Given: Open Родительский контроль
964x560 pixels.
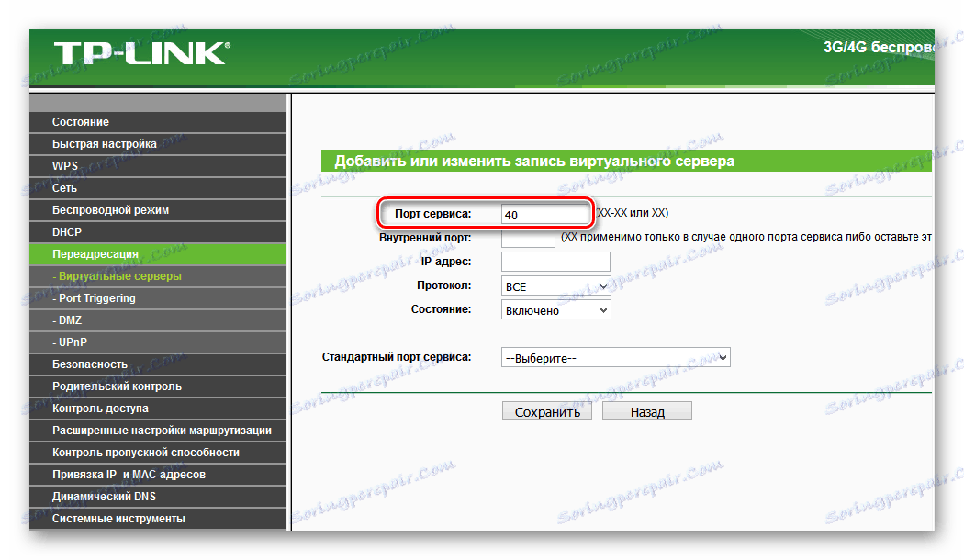Looking at the screenshot, I should (x=158, y=386).
